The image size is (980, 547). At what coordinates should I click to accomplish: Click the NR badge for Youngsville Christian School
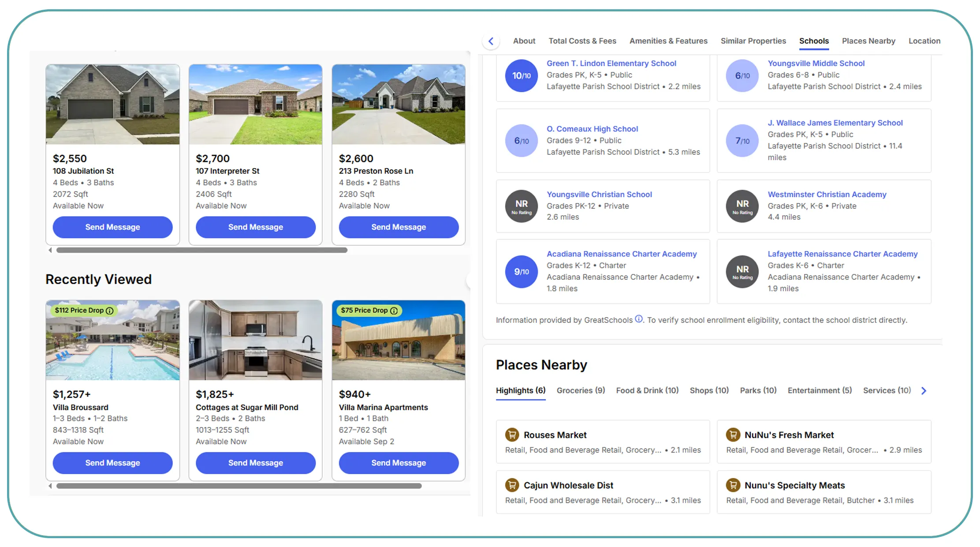522,206
